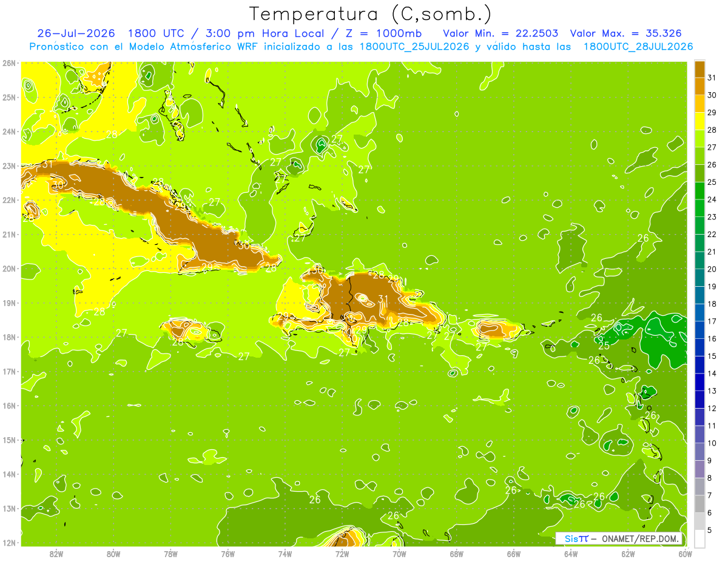Viewport: 728px width, 562px height.
Task: Click the legend swatch between 26 and 27
Action: 699,156
